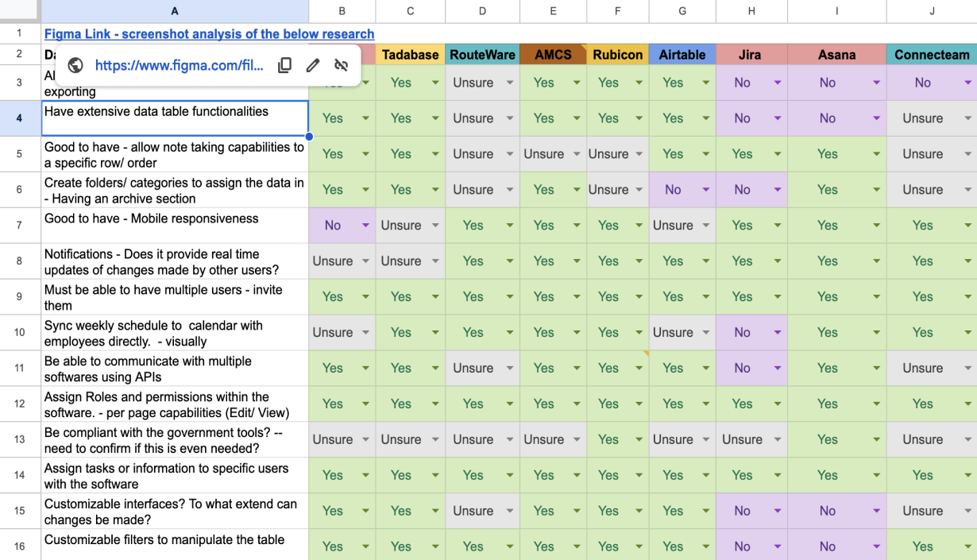The image size is (977, 560).
Task: Select 'Assign tasks or information to specific users' cell
Action: point(175,475)
